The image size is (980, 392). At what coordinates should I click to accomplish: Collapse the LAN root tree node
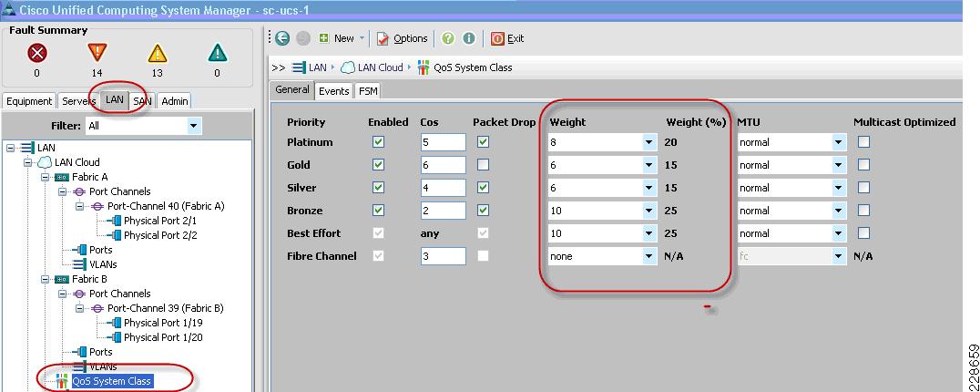point(11,149)
